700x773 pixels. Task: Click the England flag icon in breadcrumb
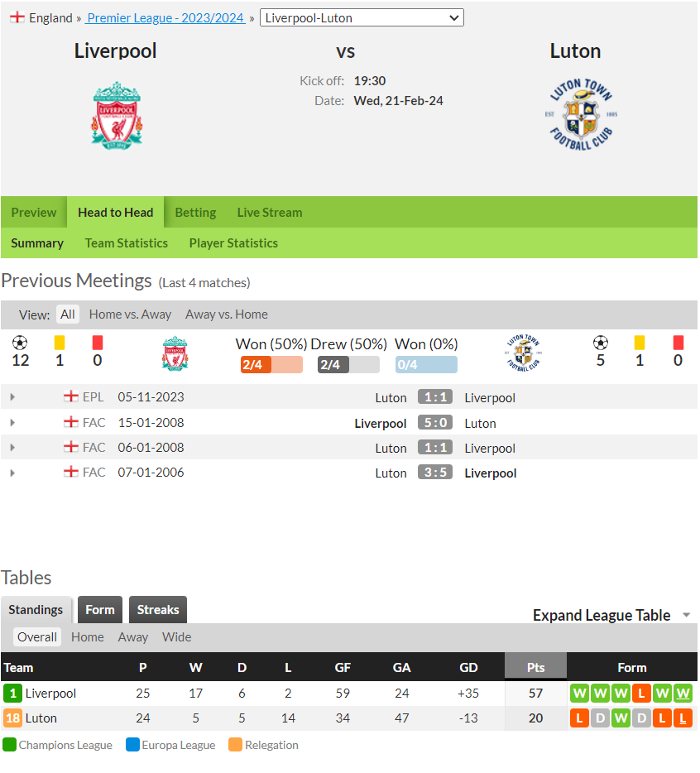point(17,17)
